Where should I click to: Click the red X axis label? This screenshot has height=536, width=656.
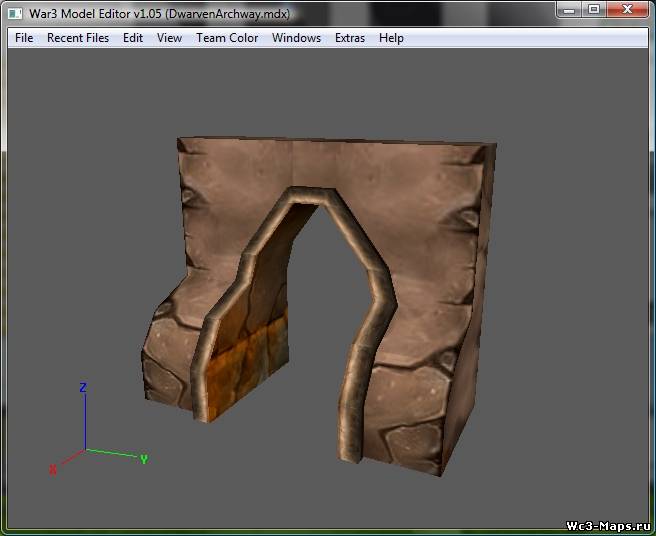[x=53, y=469]
